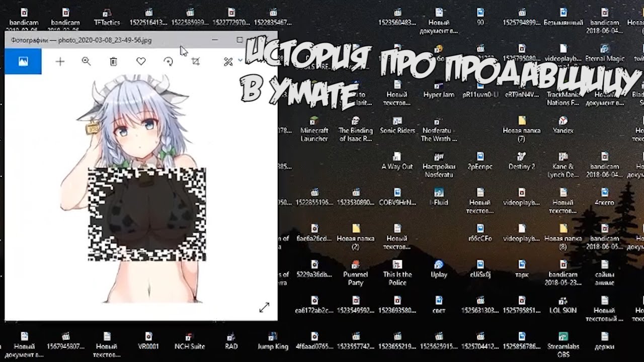644x362 pixels.
Task: Select the Eternal Magic desktop icon
Action: click(605, 53)
